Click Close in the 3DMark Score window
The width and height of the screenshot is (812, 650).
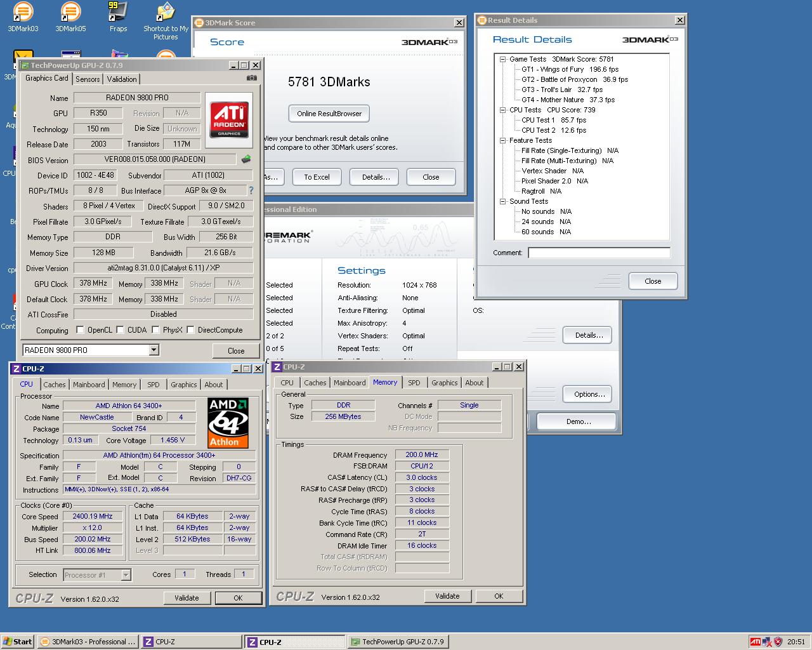point(431,177)
